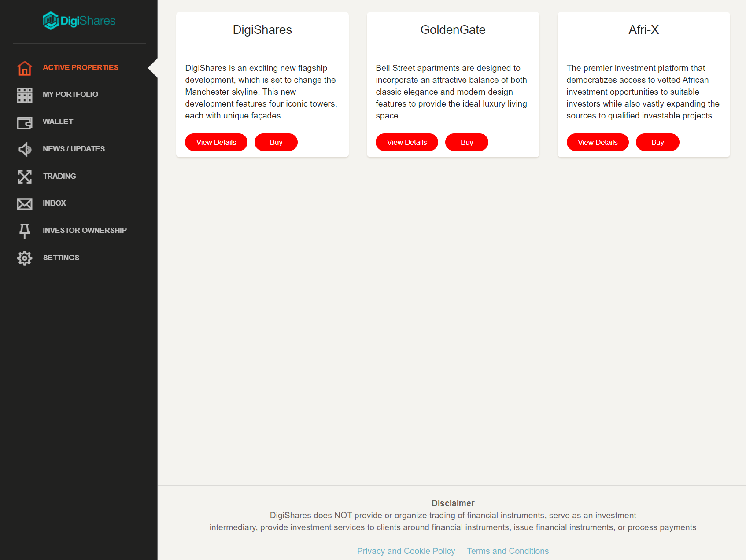Click the News / Updates megaphone icon
The width and height of the screenshot is (746, 560).
[25, 150]
